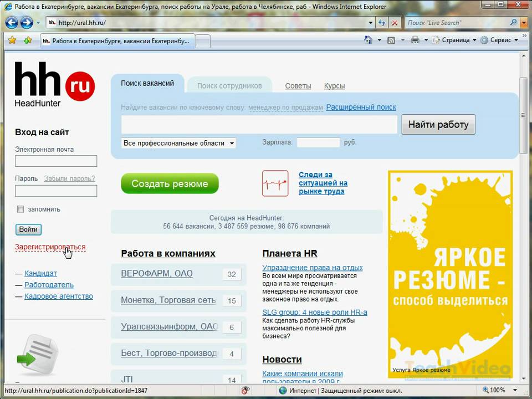The width and height of the screenshot is (532, 399).
Task: Click the Электронная почта field
Action: [x=56, y=161]
